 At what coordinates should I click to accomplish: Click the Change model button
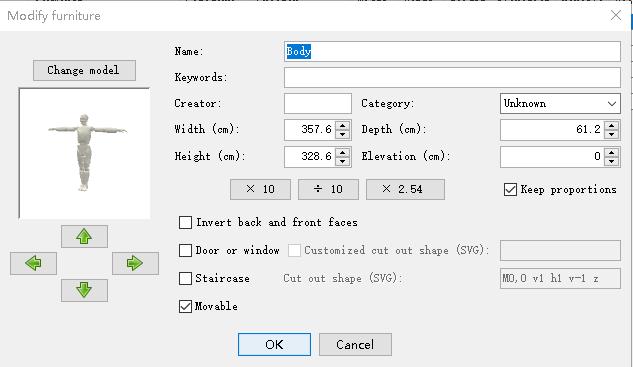[x=84, y=70]
